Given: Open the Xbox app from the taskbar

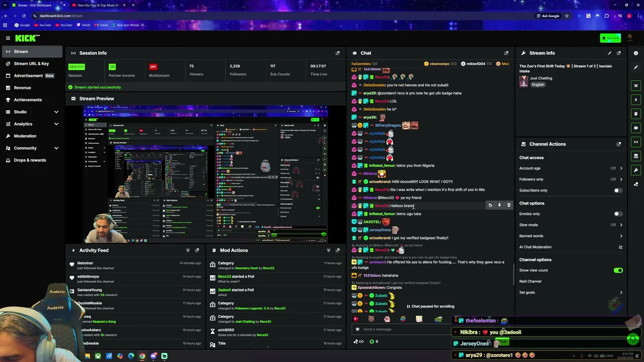Looking at the screenshot, I should point(98,356).
